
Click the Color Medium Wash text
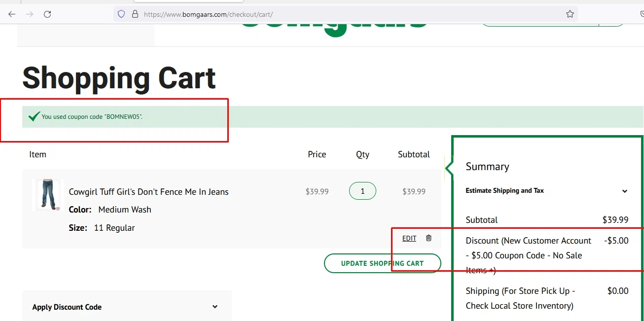tap(110, 210)
